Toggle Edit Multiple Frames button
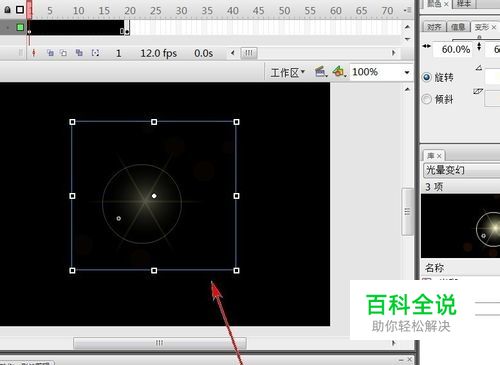Screen dimensions: 500x365 click(x=79, y=53)
